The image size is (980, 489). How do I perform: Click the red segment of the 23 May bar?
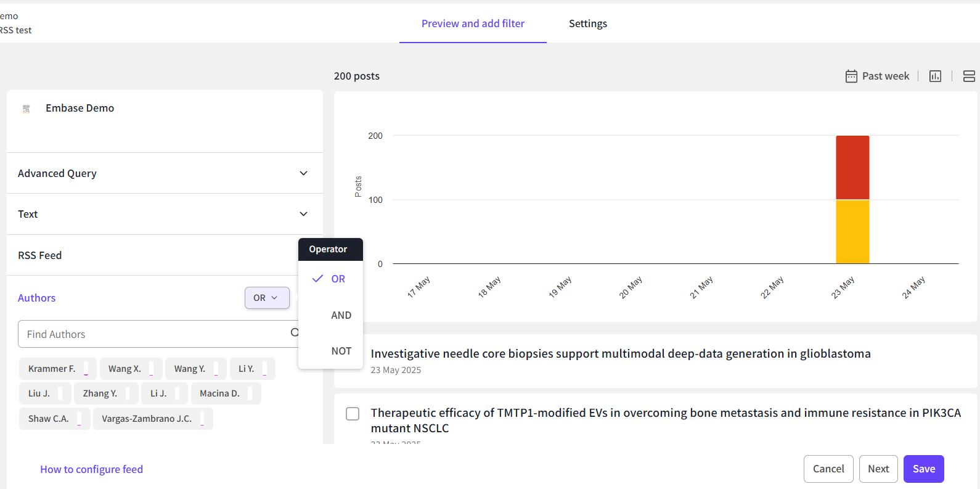pyautogui.click(x=852, y=167)
